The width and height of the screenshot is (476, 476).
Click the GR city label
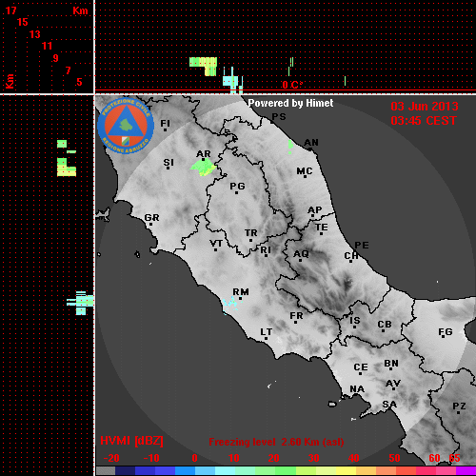(x=151, y=218)
